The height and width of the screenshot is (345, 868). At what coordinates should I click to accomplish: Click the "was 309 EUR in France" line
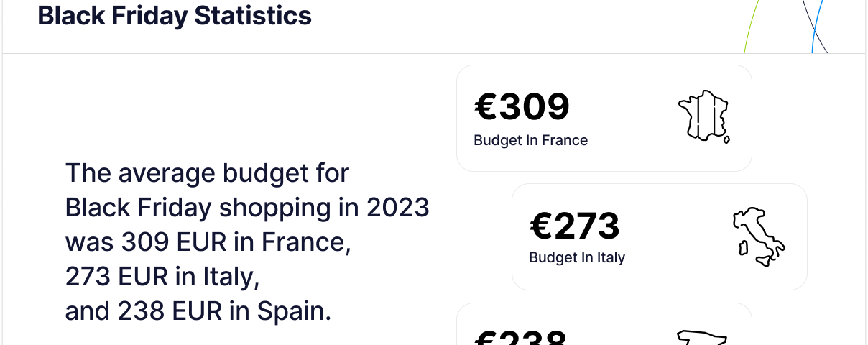click(208, 243)
